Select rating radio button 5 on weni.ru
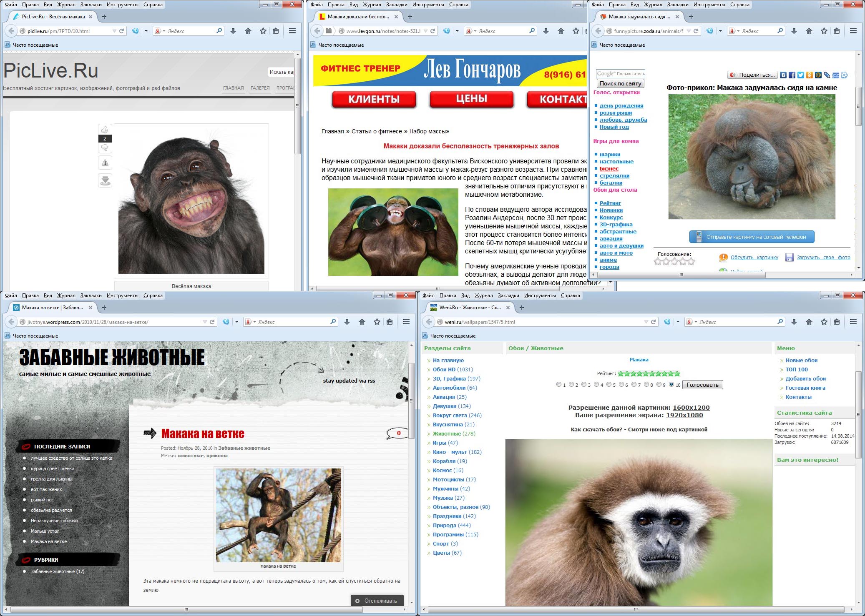The width and height of the screenshot is (865, 616). [x=609, y=384]
